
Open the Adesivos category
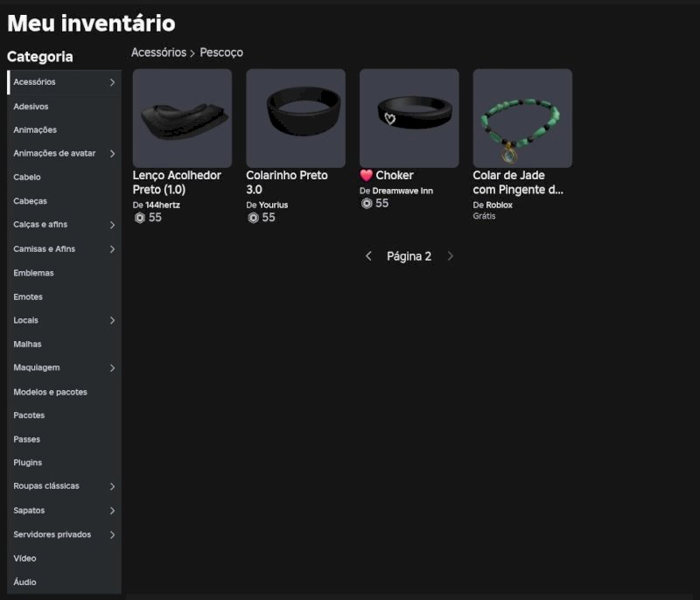click(64, 106)
